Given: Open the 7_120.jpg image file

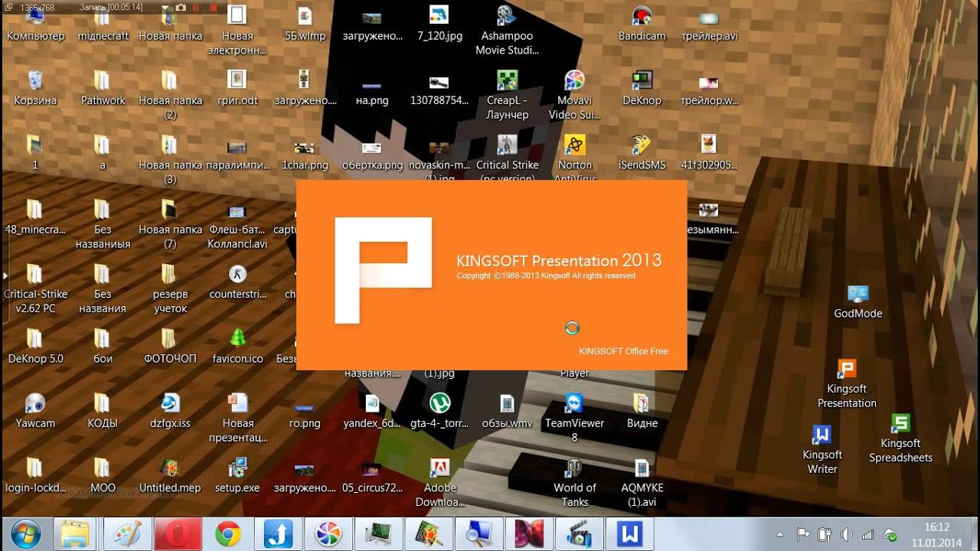Looking at the screenshot, I should (x=439, y=24).
